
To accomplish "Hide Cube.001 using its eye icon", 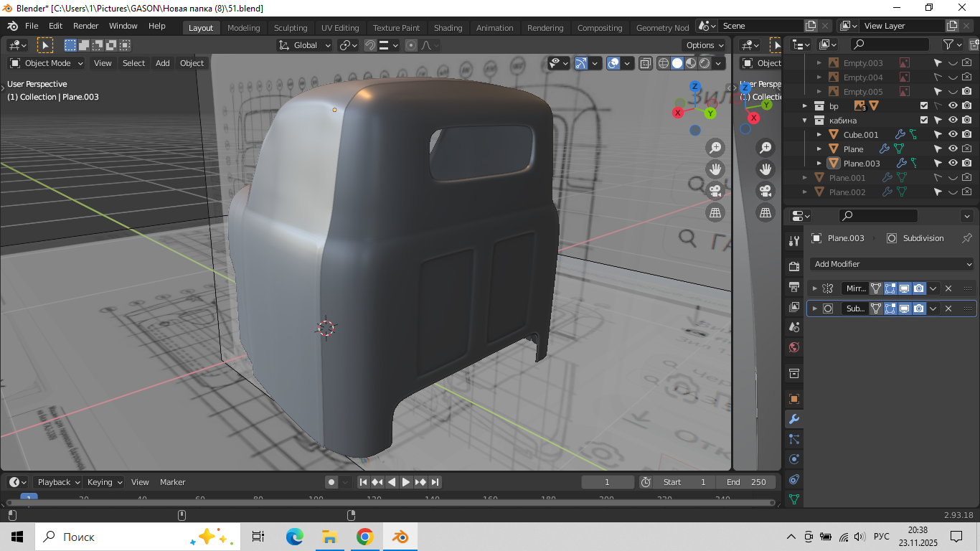I will point(953,134).
